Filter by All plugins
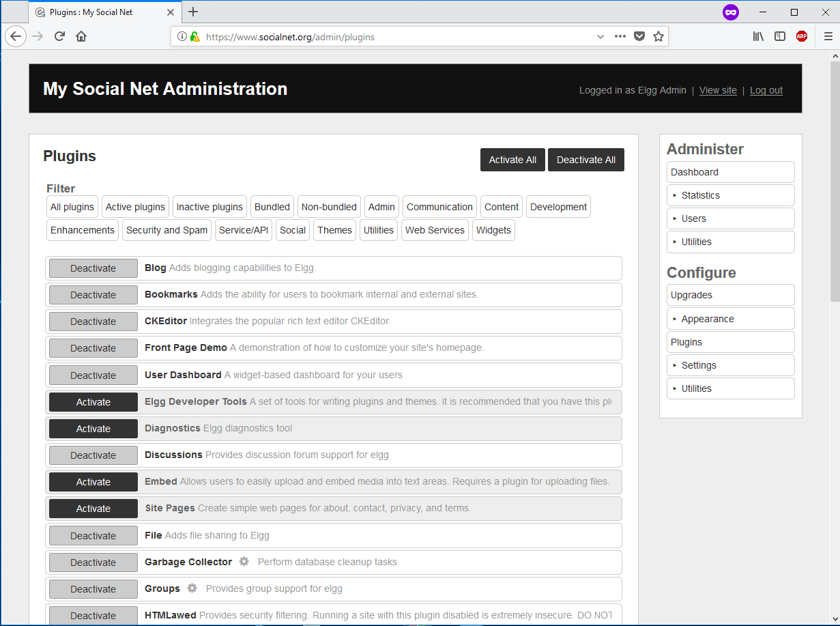The height and width of the screenshot is (626, 840). pos(72,207)
